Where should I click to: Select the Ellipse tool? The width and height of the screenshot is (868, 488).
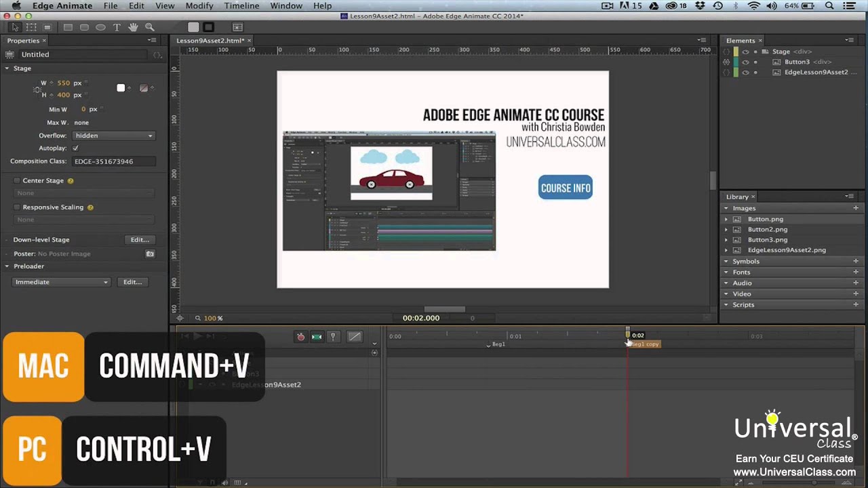[100, 27]
